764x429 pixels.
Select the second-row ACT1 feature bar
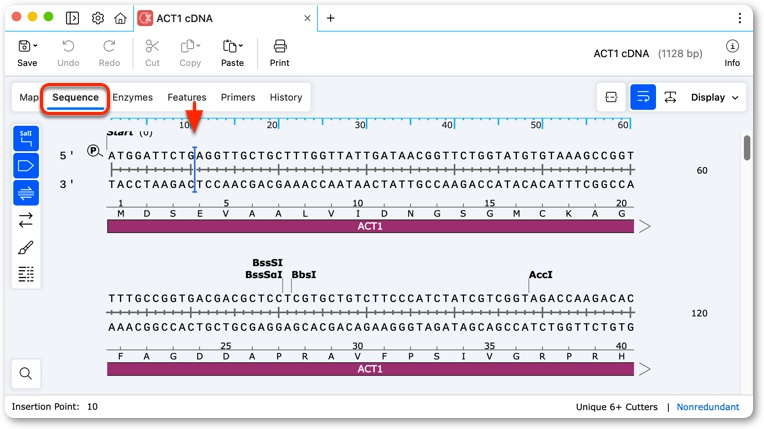[x=370, y=369]
